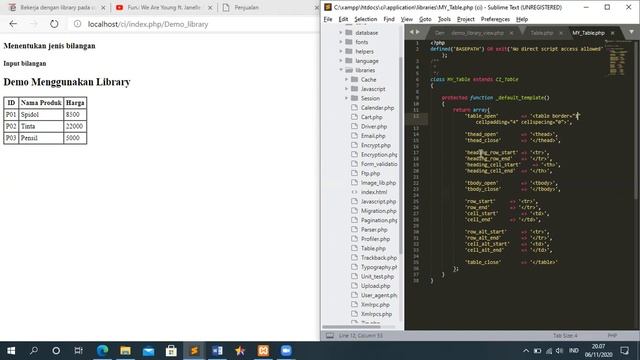Open Upload.php in the sidebar

point(375,286)
